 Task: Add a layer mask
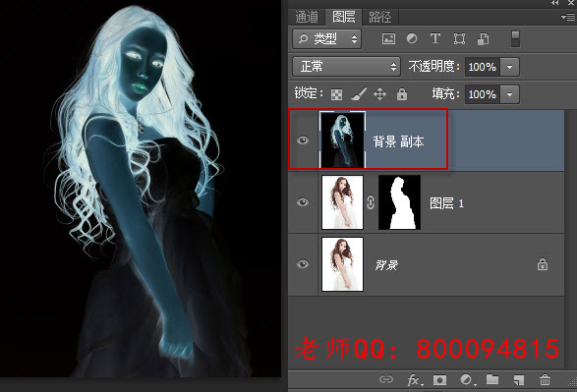click(x=439, y=380)
